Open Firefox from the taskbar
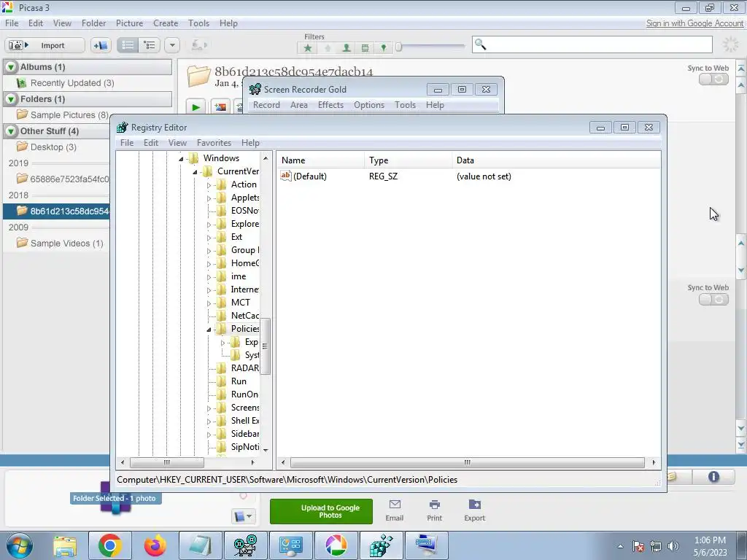The image size is (747, 560). click(x=155, y=545)
